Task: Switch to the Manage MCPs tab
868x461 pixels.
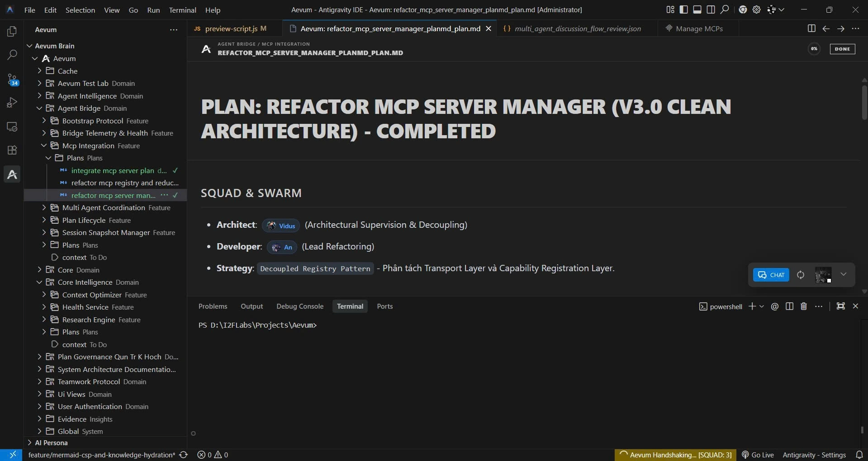Action: coord(694,28)
